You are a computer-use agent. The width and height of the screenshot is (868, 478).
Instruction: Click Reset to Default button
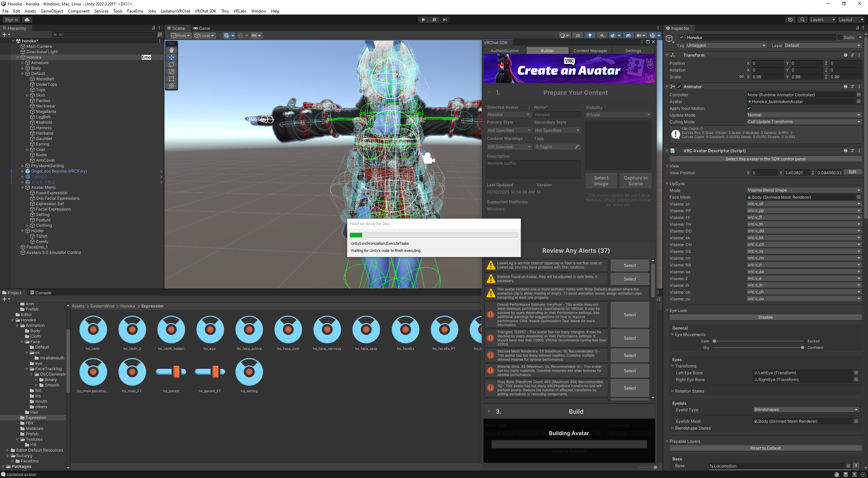pyautogui.click(x=765, y=448)
